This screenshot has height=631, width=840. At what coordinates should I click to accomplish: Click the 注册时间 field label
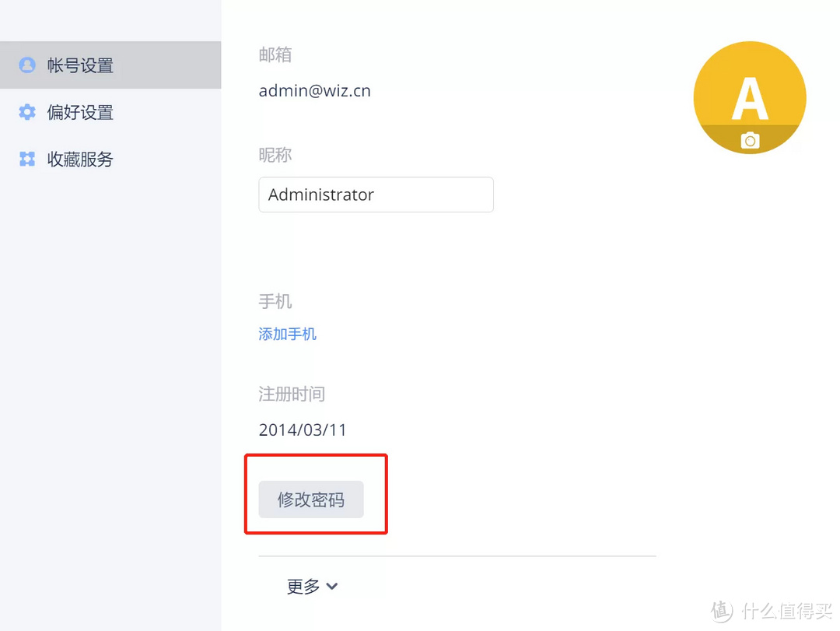[x=292, y=394]
